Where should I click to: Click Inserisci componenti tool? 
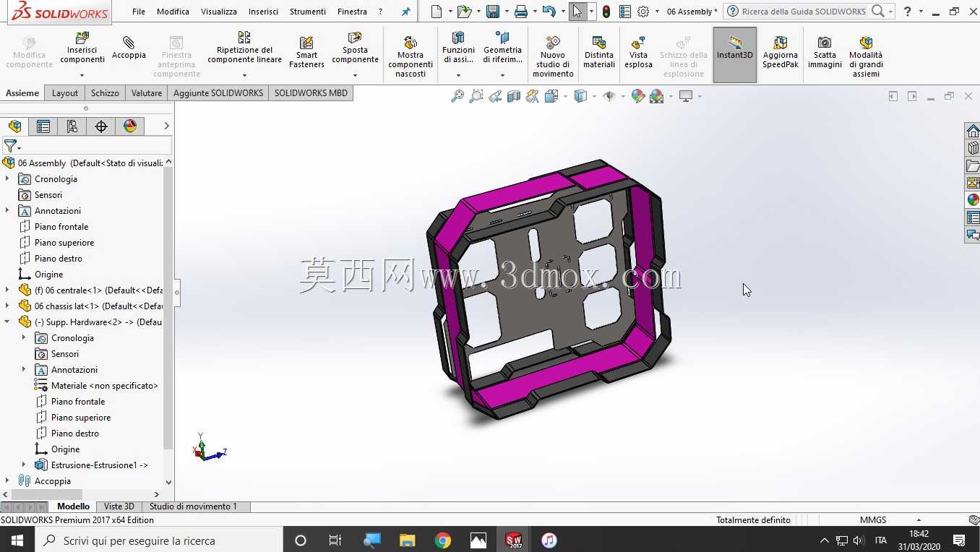point(82,48)
